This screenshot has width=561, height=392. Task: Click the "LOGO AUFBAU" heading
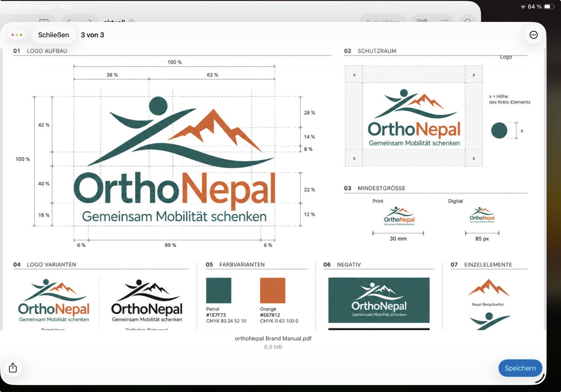(47, 51)
